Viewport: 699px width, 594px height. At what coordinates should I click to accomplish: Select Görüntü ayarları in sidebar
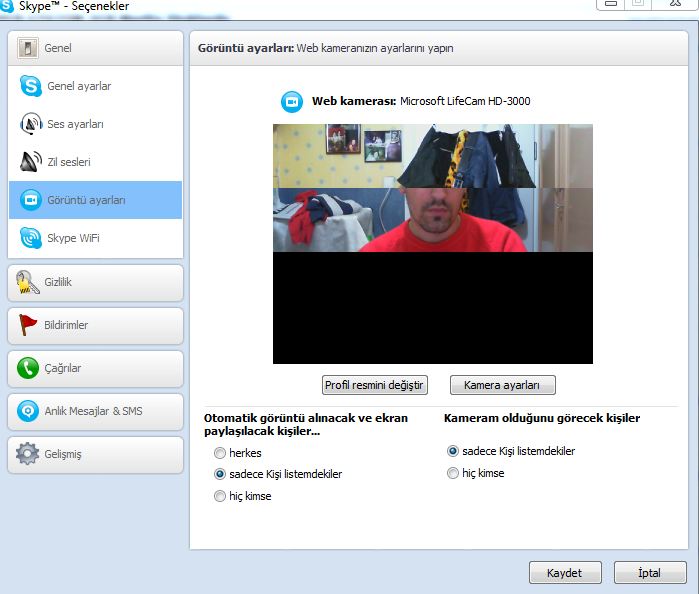tap(95, 200)
